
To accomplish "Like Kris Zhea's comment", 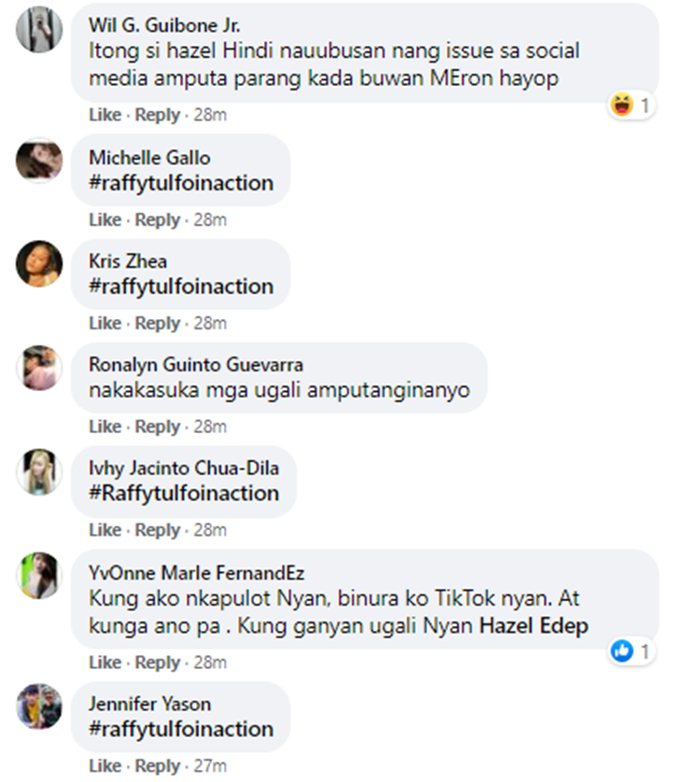I will [x=105, y=323].
